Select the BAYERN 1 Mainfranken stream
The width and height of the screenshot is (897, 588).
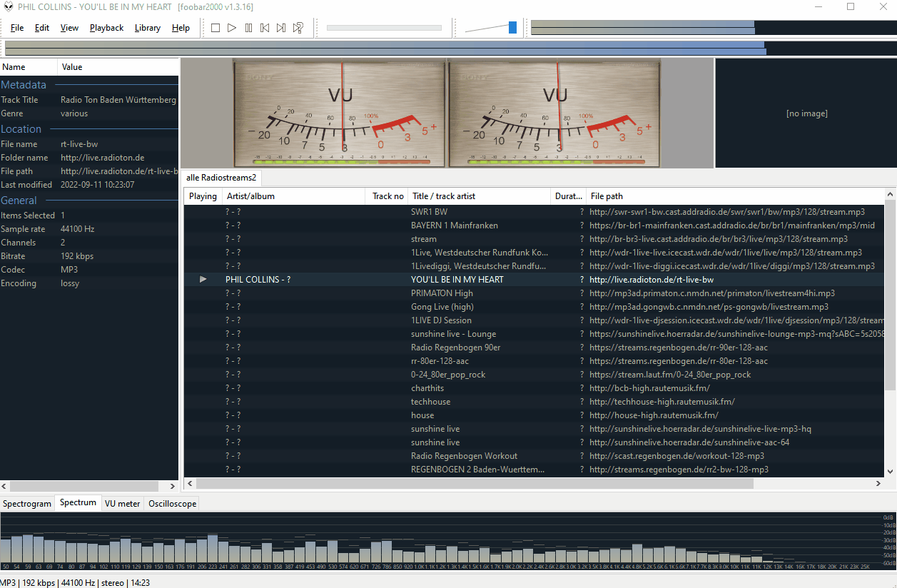click(x=534, y=225)
